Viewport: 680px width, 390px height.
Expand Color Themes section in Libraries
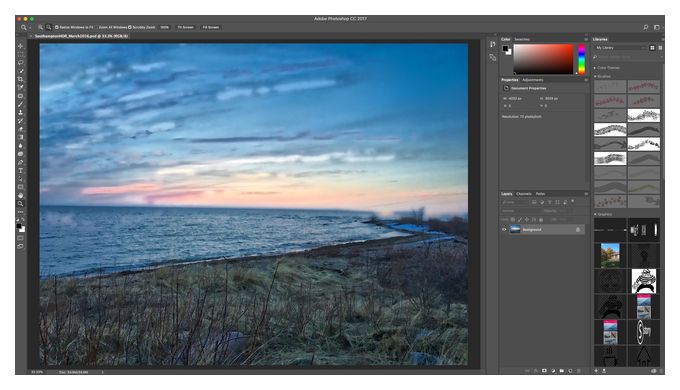595,68
